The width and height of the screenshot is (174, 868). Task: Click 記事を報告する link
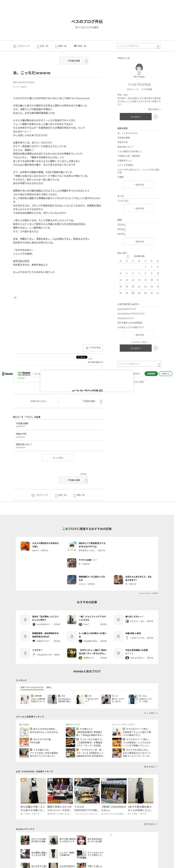tap(95, 362)
